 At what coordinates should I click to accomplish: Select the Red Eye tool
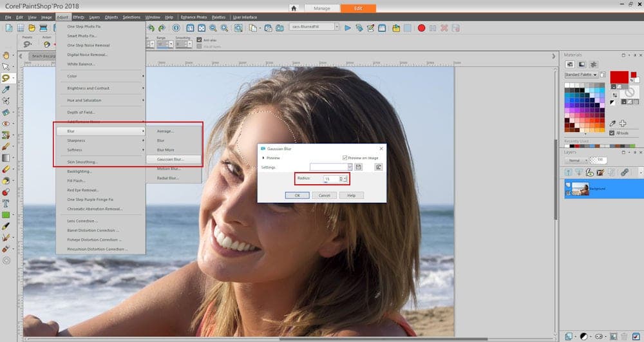6,123
